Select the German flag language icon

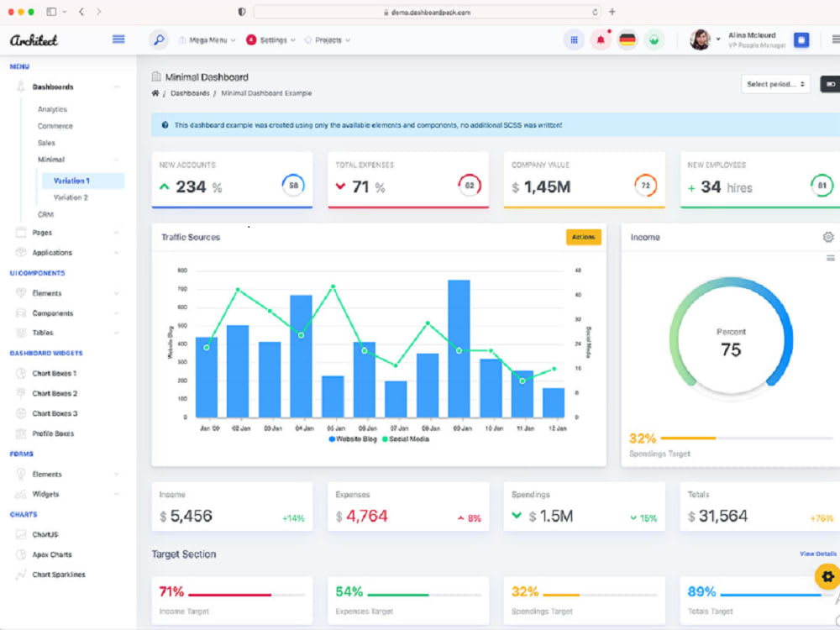[x=627, y=39]
